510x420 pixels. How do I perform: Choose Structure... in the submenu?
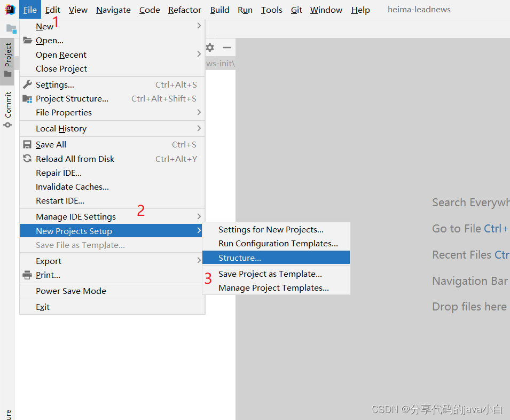(276, 258)
